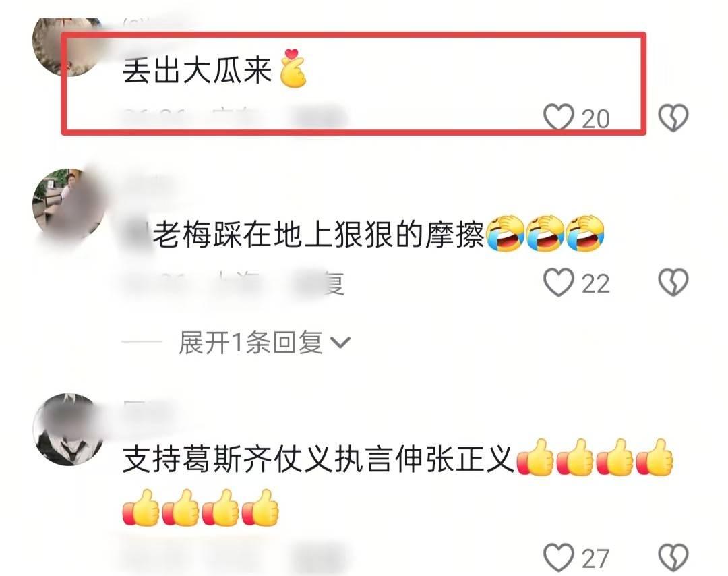Click the like count 22
This screenshot has width=728, height=576.
click(595, 284)
